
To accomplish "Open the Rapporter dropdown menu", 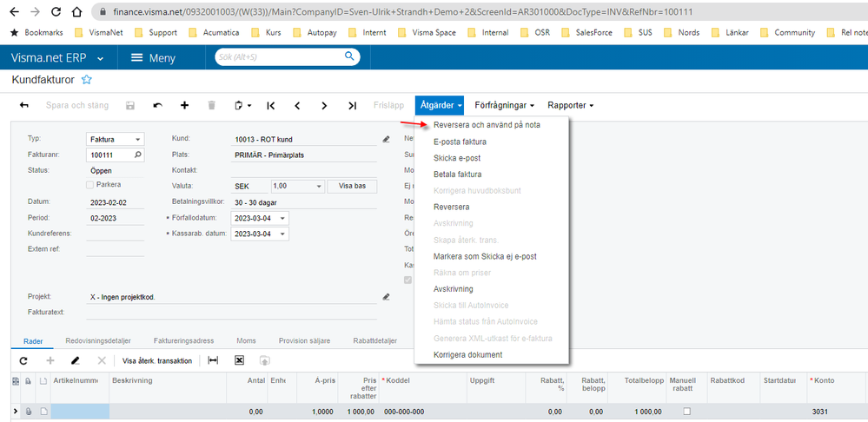I will (x=571, y=105).
